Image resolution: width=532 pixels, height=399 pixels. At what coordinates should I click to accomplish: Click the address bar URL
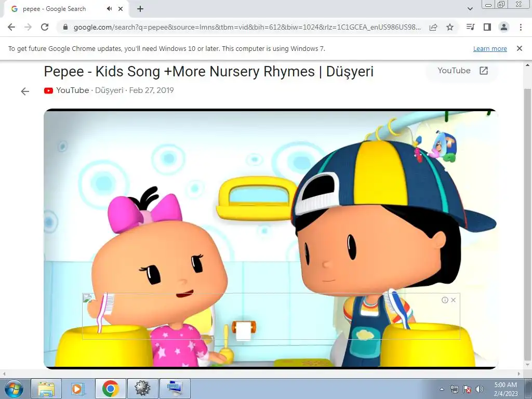[247, 27]
